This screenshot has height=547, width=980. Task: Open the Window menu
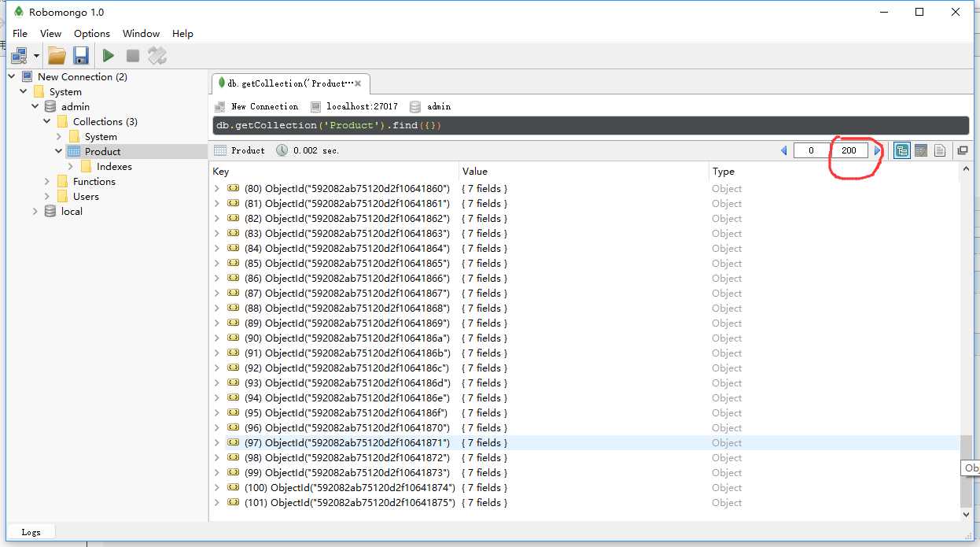click(141, 34)
